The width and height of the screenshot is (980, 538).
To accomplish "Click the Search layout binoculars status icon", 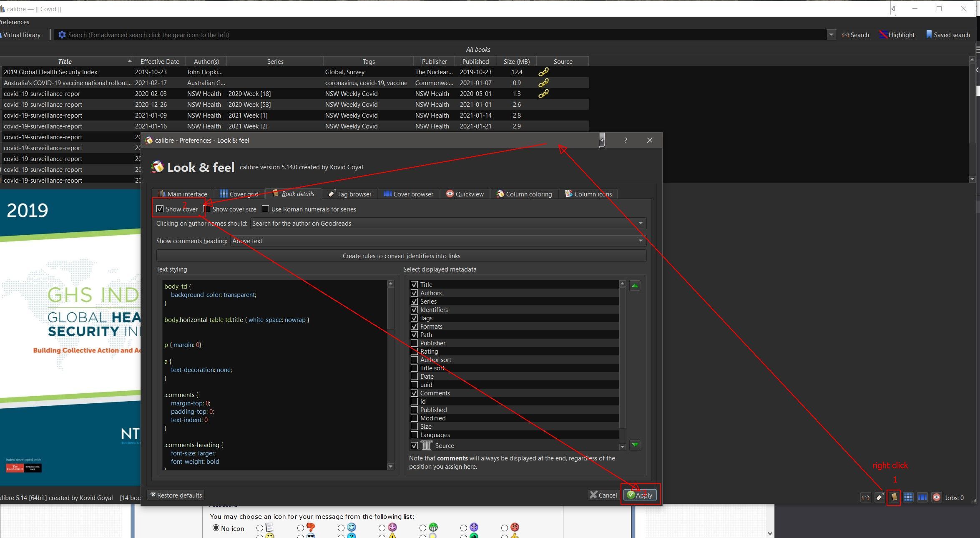I will (x=866, y=497).
